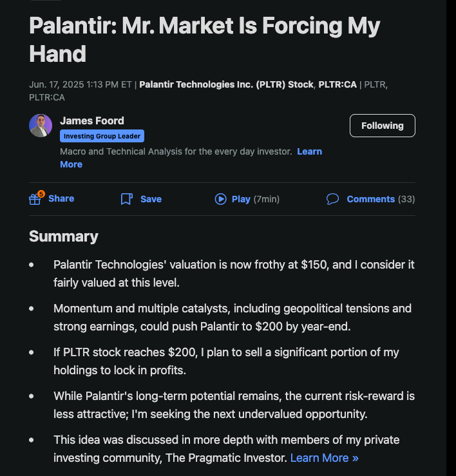The height and width of the screenshot is (476, 456).
Task: Click the comment count (33)
Action: (x=406, y=199)
